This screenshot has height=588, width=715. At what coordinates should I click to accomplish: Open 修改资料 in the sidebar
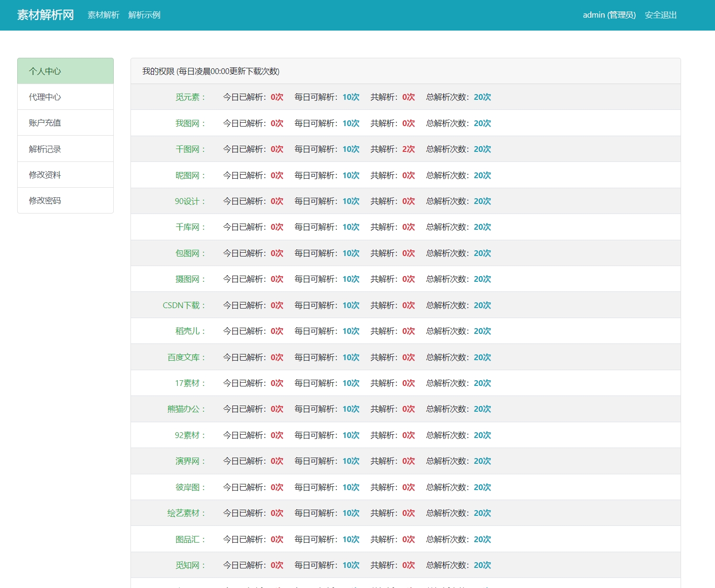pyautogui.click(x=65, y=175)
